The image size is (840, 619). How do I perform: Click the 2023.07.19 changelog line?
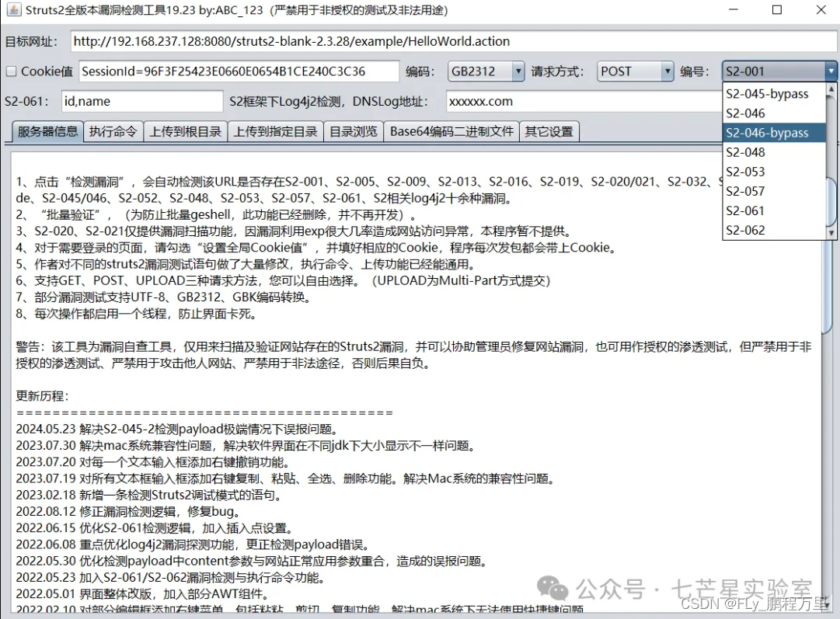pos(285,478)
